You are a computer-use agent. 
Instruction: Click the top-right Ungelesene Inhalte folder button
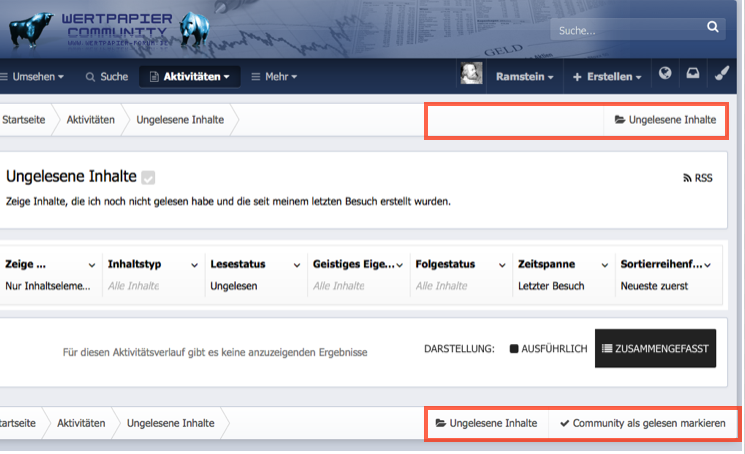665,120
